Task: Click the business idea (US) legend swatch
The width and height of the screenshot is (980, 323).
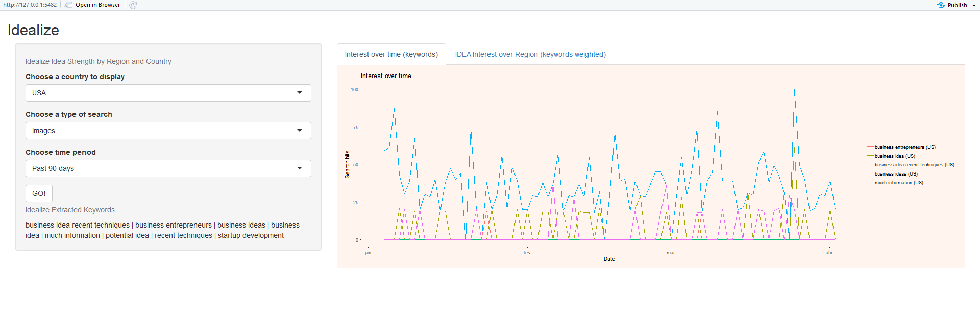Action: tap(870, 156)
